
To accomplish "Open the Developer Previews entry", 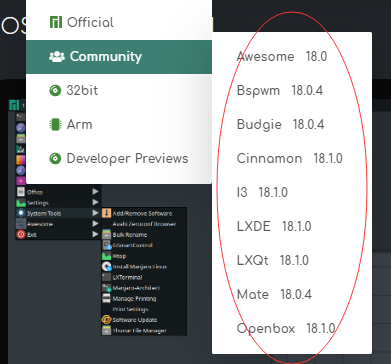I will (119, 158).
